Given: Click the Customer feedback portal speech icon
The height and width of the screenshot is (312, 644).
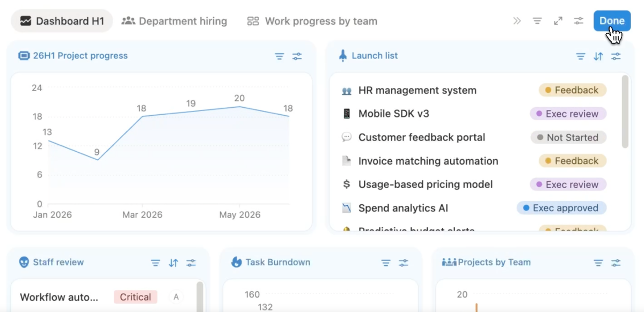Looking at the screenshot, I should point(346,137).
